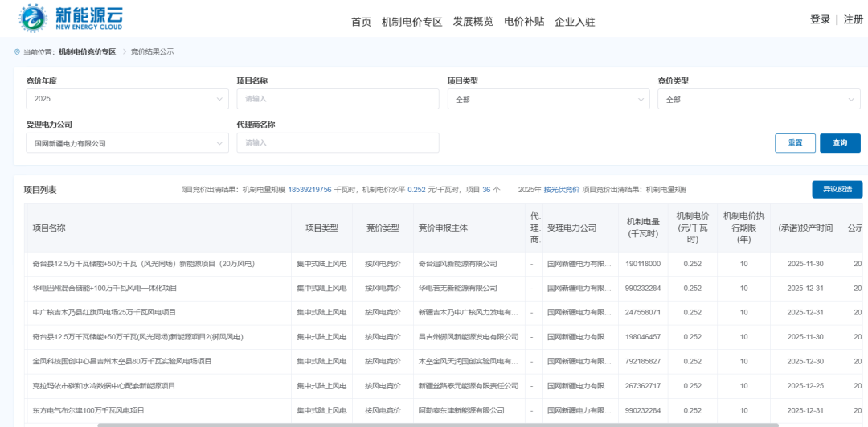The image size is (868, 427).
Task: Click the 项目名称 input field
Action: [x=338, y=99]
